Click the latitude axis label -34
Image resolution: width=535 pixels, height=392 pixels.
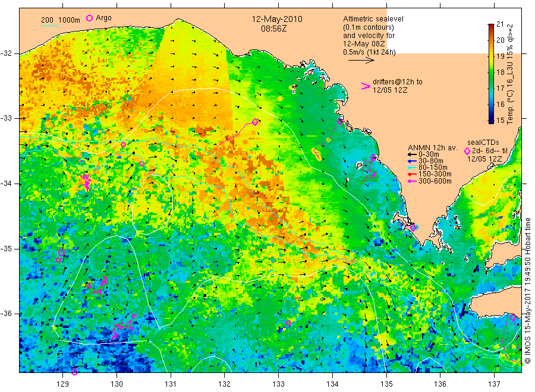coord(7,184)
